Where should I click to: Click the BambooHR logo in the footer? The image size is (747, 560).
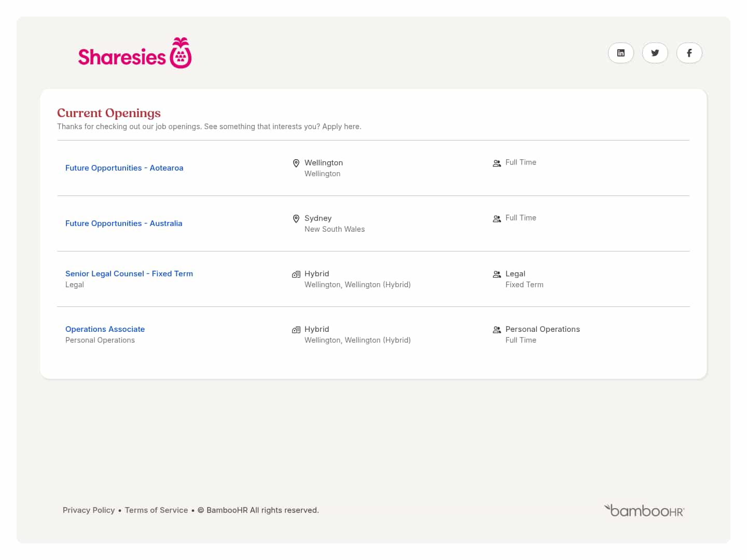[x=644, y=510]
